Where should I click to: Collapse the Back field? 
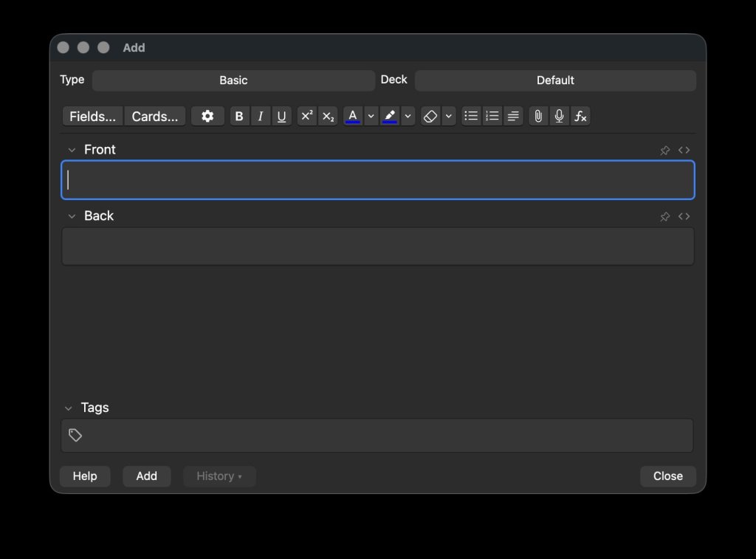(72, 216)
